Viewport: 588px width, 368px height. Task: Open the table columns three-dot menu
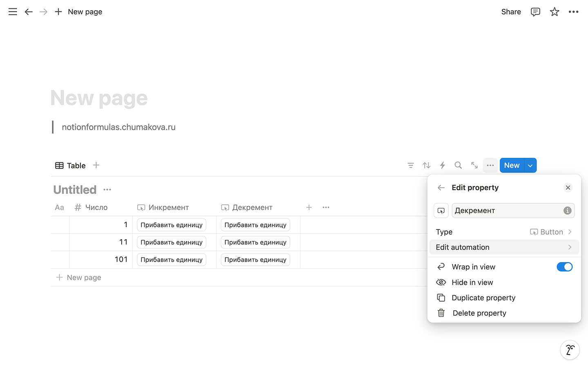pyautogui.click(x=326, y=208)
